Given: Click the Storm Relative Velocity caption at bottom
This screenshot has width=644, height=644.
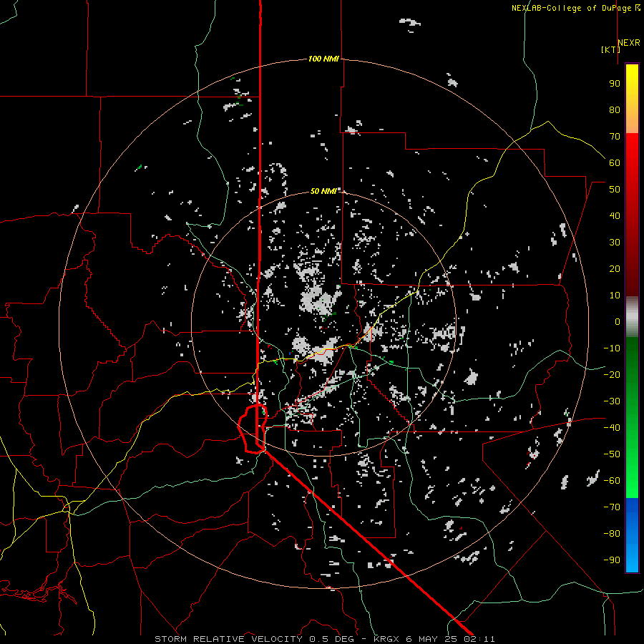Looking at the screenshot, I should coord(325,639).
